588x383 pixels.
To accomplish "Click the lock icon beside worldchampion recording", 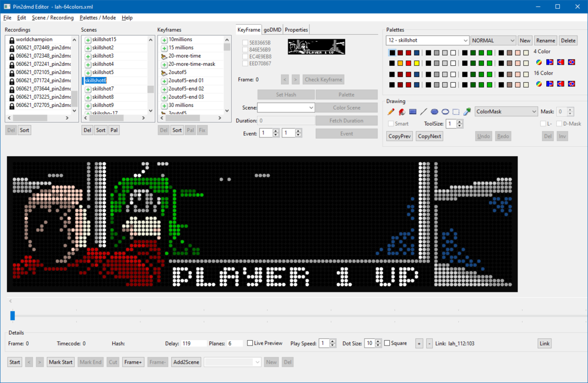I will pyautogui.click(x=12, y=40).
